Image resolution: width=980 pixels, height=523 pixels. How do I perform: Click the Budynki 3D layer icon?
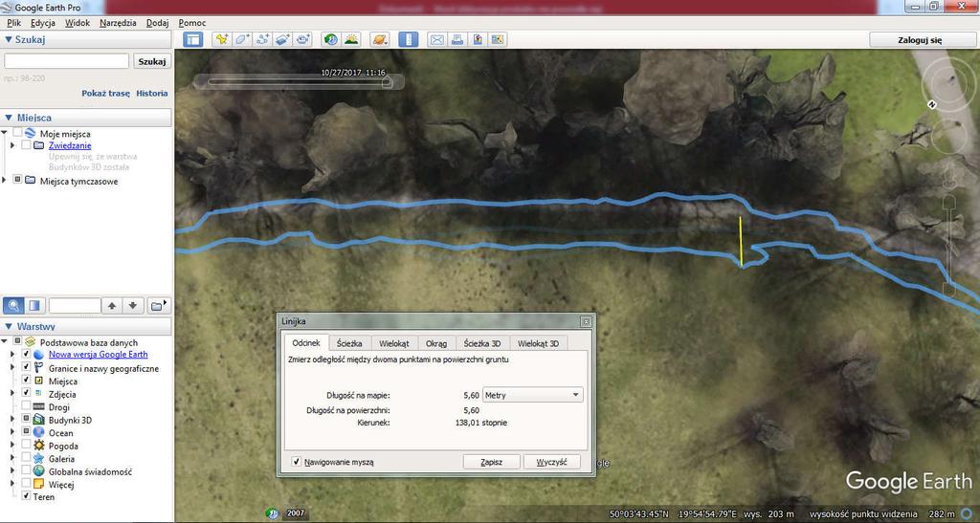pos(38,420)
